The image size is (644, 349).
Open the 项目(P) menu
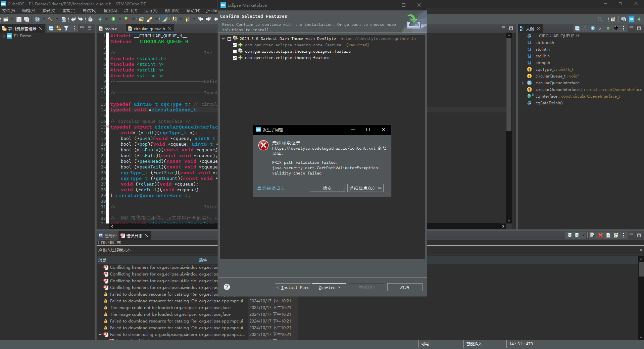130,11
